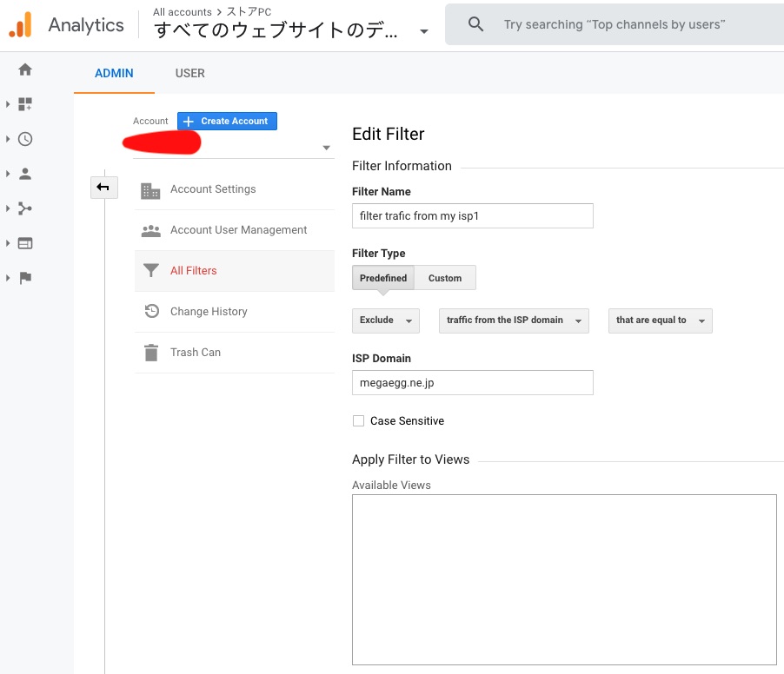Open the Behavior icon in sidebar
This screenshot has width=784, height=674.
tap(25, 243)
